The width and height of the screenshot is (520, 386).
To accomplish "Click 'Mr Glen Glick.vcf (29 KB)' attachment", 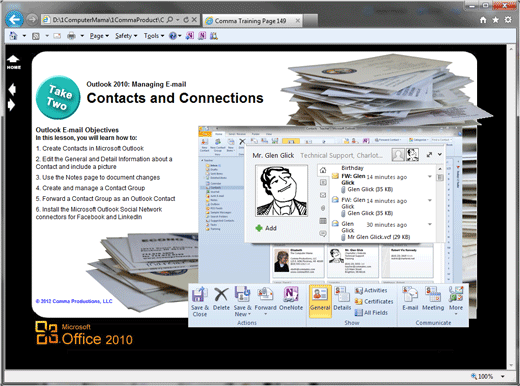I will point(378,237).
